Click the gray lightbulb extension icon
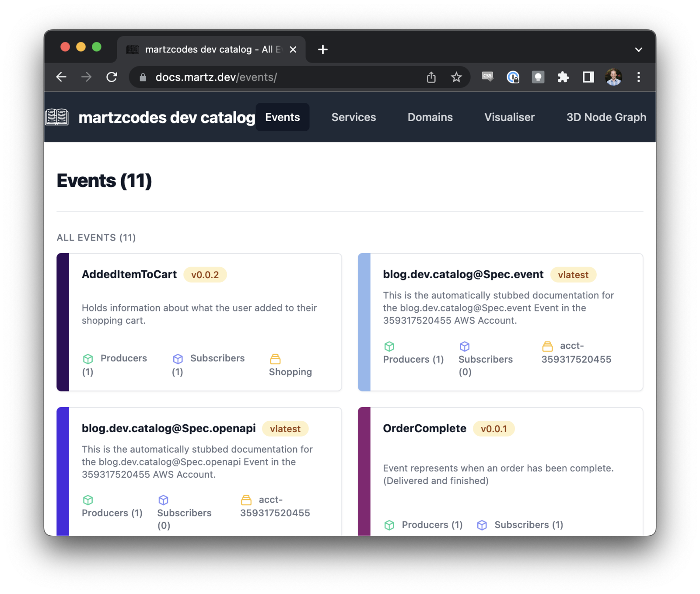700x594 pixels. point(538,77)
